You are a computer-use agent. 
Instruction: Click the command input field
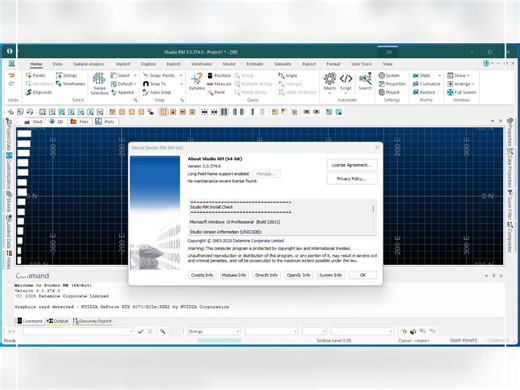pyautogui.click(x=78, y=331)
